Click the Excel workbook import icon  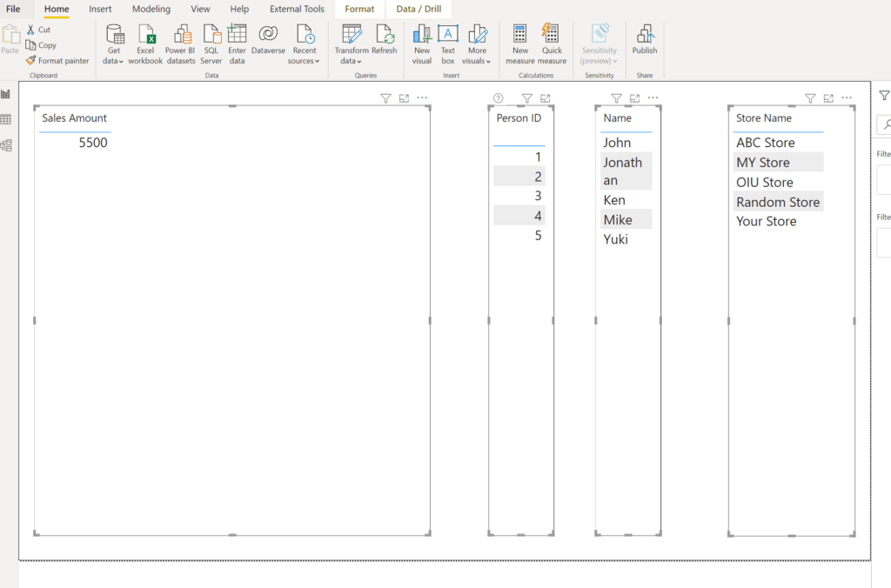coord(145,41)
